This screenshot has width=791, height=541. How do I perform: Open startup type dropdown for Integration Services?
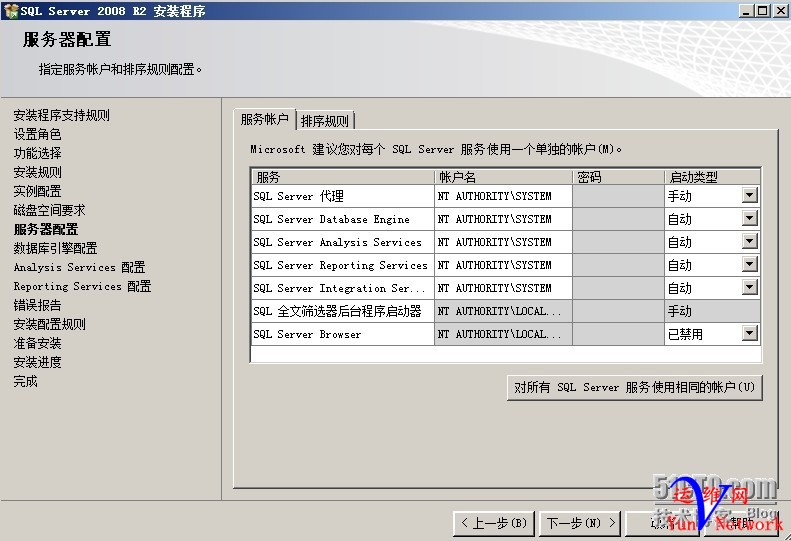(750, 288)
